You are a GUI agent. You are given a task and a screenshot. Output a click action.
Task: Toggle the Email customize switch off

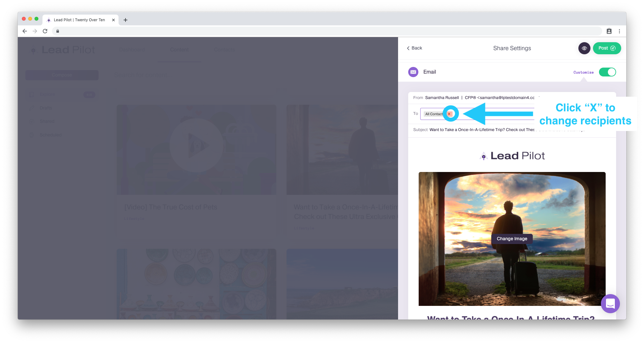[607, 72]
